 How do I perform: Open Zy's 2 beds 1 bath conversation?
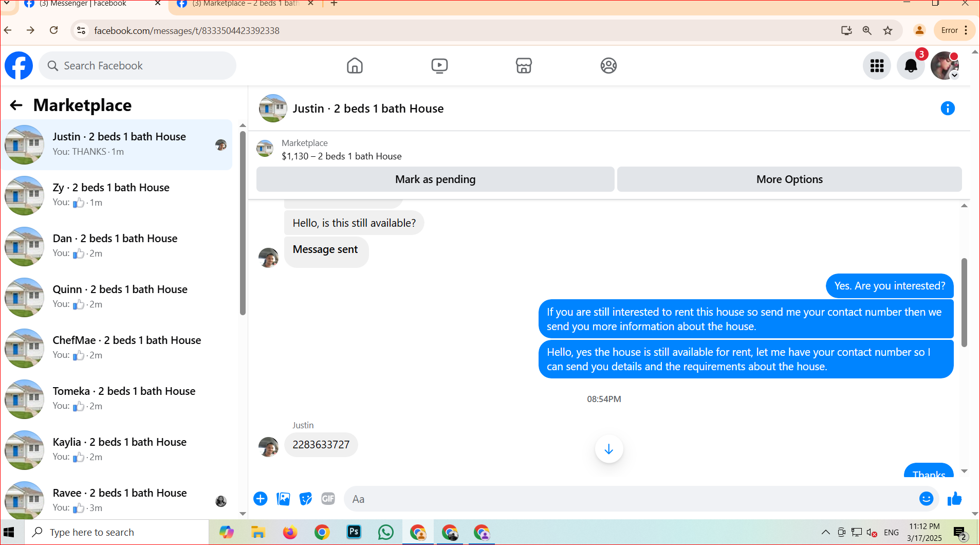click(x=116, y=195)
